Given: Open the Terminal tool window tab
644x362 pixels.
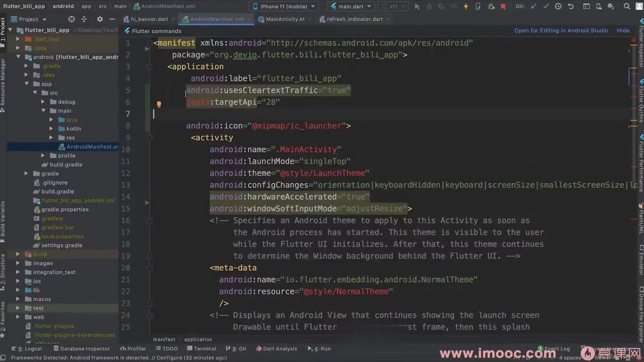Looking at the screenshot, I should point(202,349).
